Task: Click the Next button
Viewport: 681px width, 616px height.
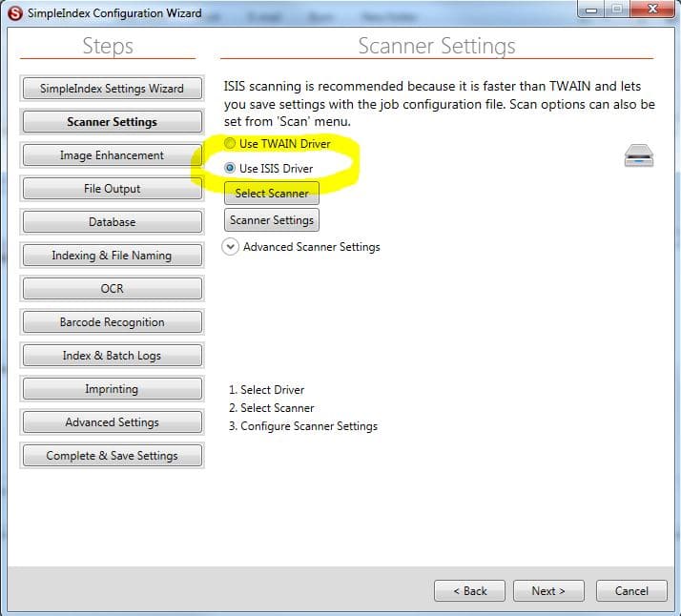Action: pos(548,590)
